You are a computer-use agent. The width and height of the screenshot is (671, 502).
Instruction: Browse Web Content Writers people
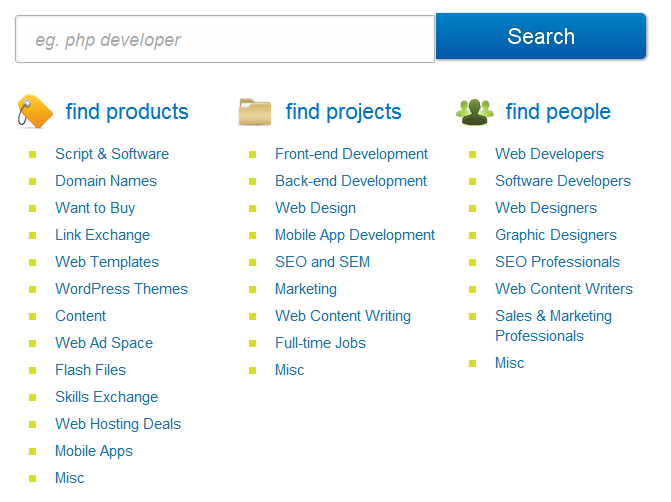pyautogui.click(x=564, y=289)
